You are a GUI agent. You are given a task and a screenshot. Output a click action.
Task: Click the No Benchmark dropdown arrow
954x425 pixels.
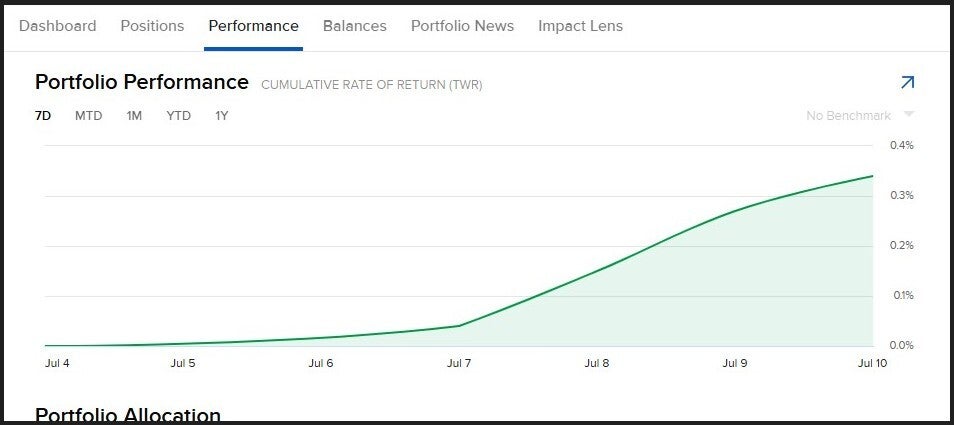[908, 114]
